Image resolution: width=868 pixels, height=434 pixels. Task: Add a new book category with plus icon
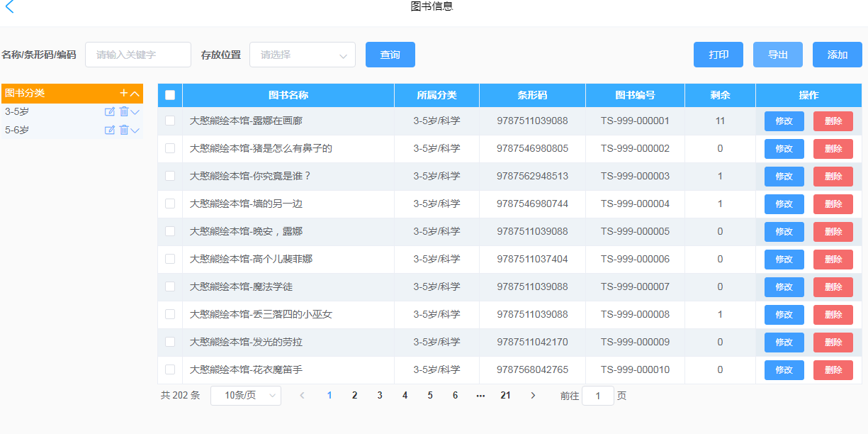[124, 93]
